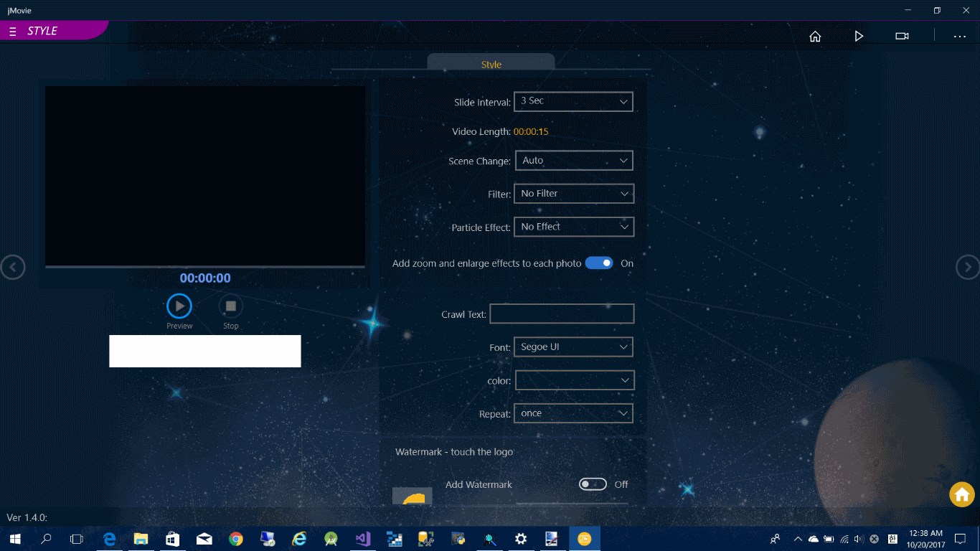Open Android Studio from taskbar

point(331,539)
